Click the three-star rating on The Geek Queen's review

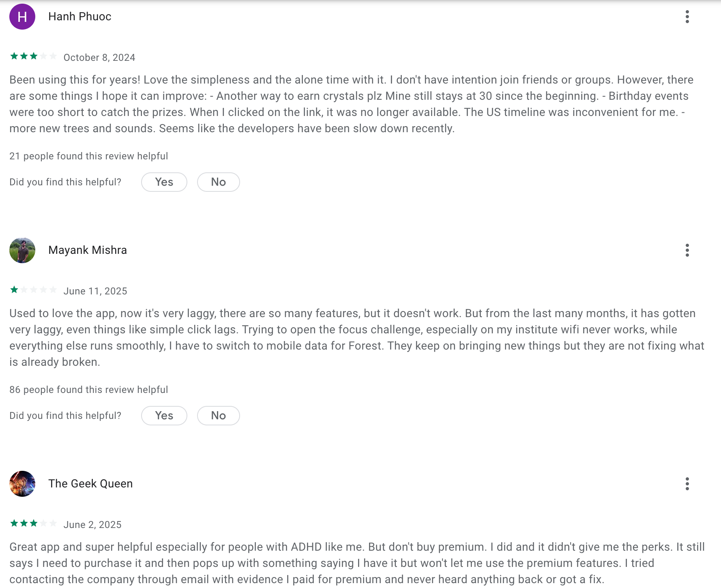(x=33, y=524)
